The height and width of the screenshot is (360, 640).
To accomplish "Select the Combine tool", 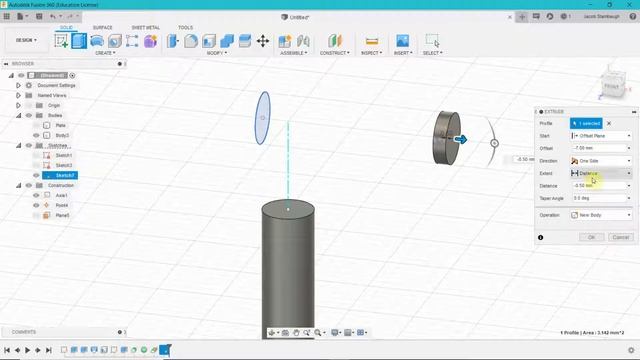I will 227,41.
